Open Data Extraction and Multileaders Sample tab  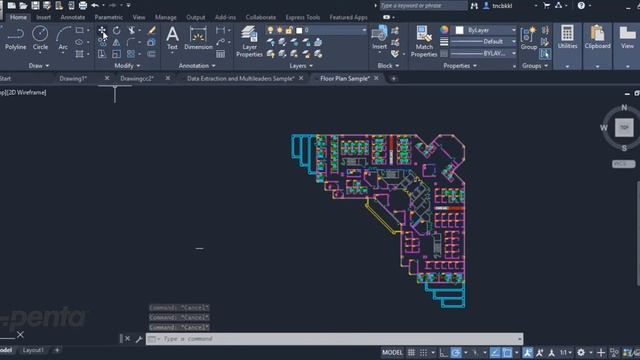pyautogui.click(x=240, y=78)
